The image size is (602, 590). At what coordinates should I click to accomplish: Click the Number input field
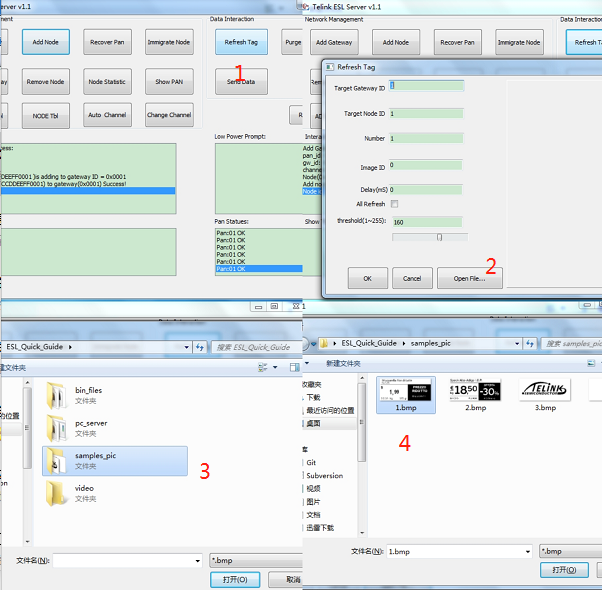coord(426,138)
